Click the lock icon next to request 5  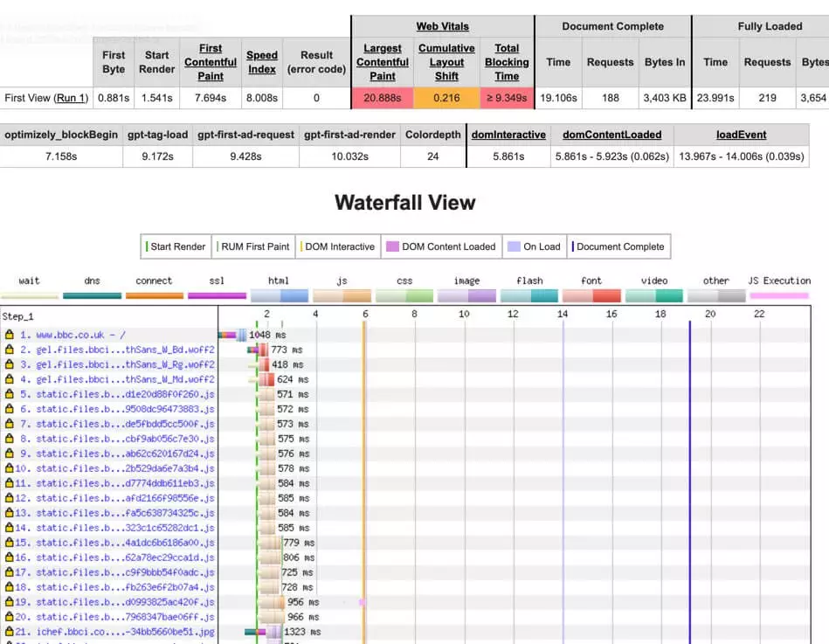[x=9, y=394]
